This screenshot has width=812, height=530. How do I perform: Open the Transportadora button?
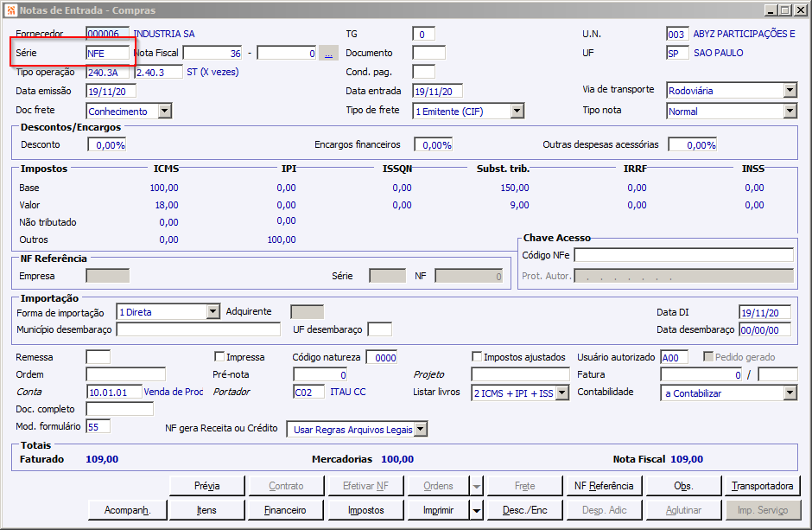762,486
